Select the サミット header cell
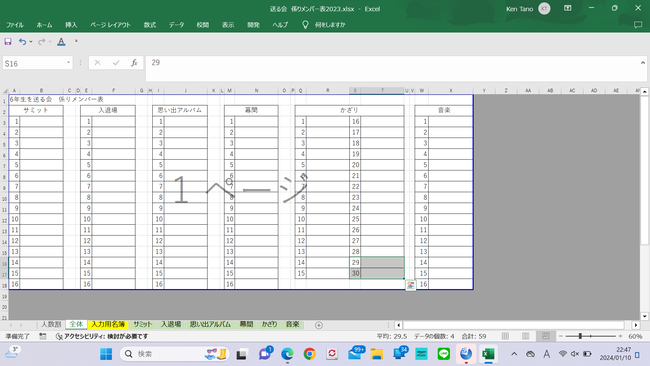This screenshot has width=650, height=366. pyautogui.click(x=36, y=110)
